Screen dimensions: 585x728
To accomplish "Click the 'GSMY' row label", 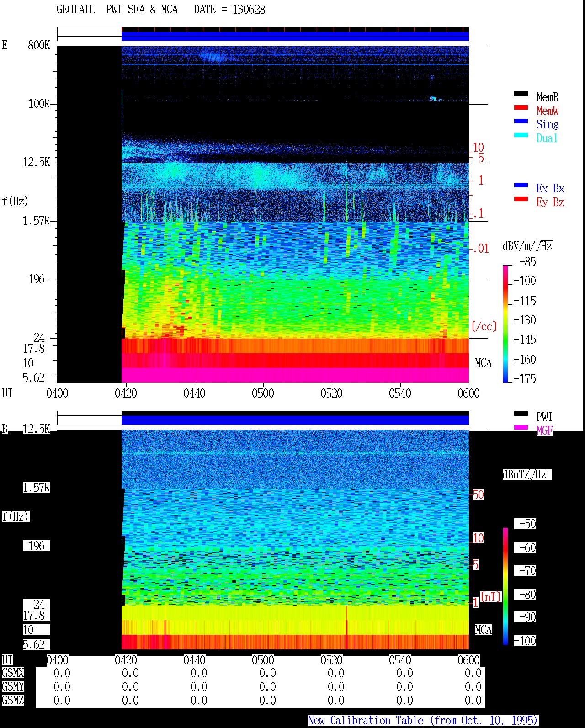I will coord(13,686).
